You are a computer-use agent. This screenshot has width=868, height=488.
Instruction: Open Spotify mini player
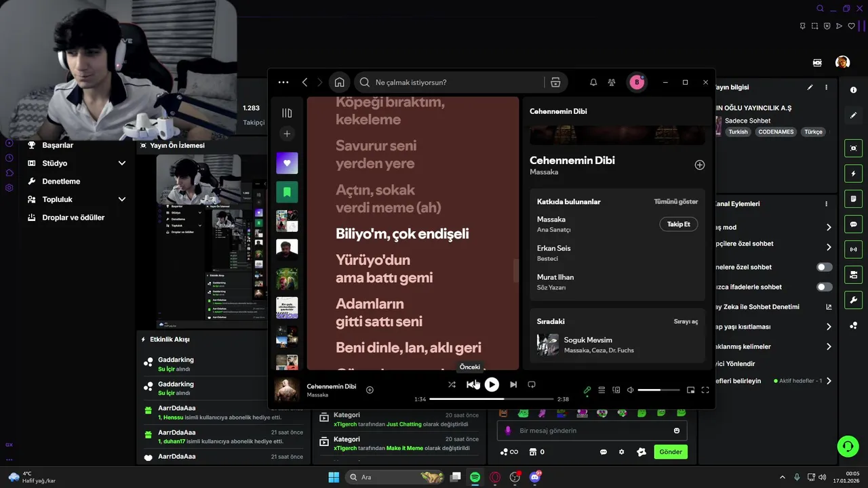pyautogui.click(x=691, y=390)
